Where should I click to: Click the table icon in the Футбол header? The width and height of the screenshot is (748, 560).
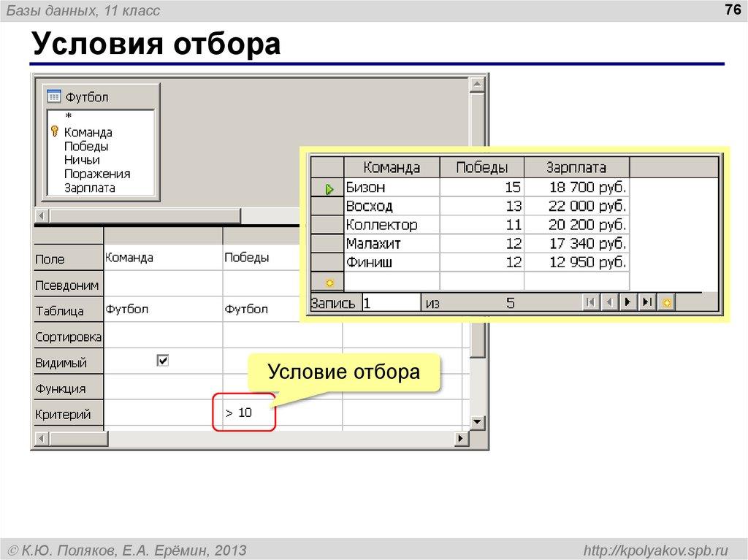[x=53, y=96]
